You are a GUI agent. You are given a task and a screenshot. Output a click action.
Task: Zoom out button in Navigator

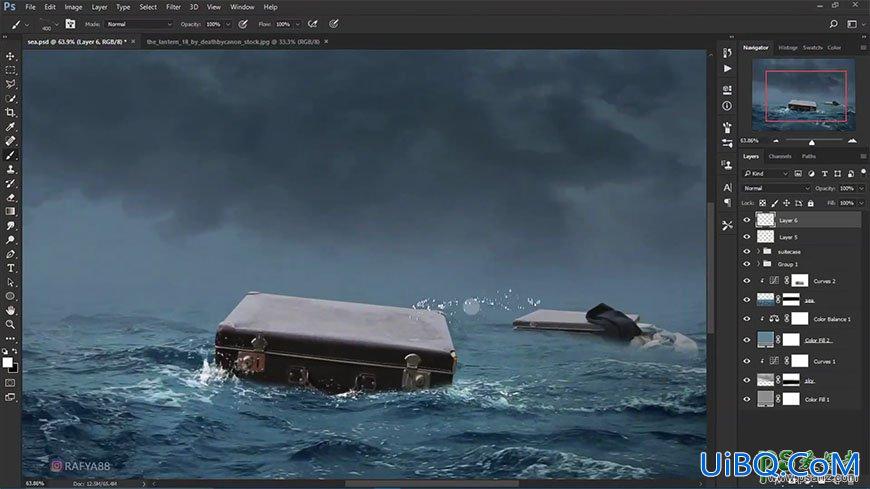[775, 141]
